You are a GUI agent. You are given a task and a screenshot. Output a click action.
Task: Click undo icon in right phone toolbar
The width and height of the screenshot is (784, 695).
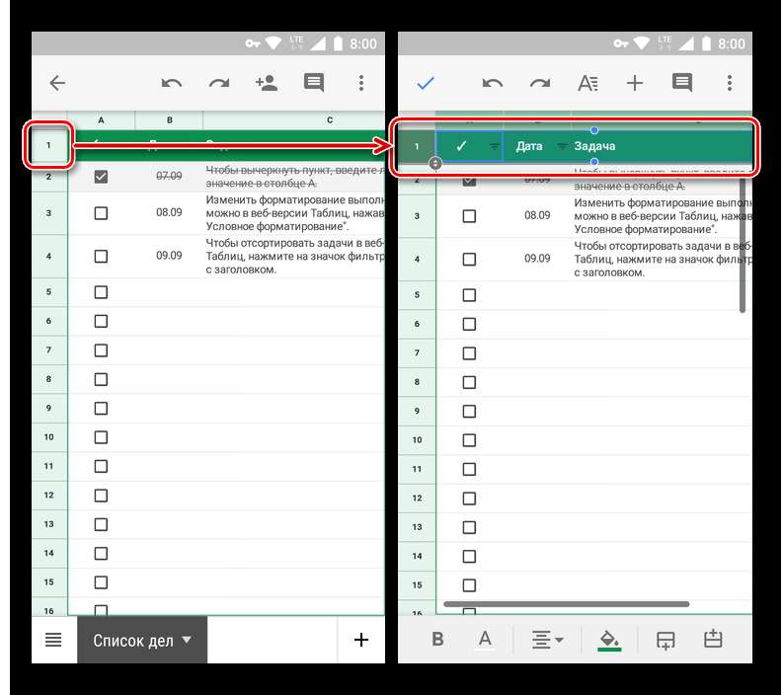click(493, 83)
